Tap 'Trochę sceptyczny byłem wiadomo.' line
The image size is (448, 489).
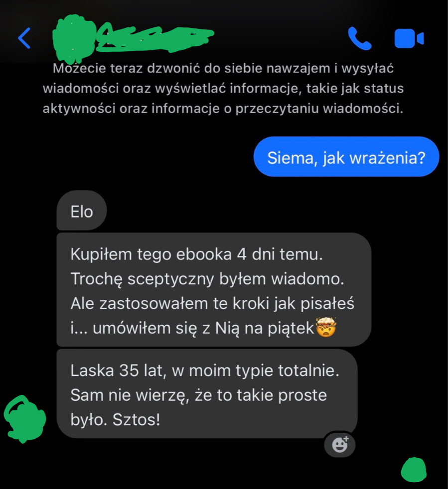click(207, 279)
